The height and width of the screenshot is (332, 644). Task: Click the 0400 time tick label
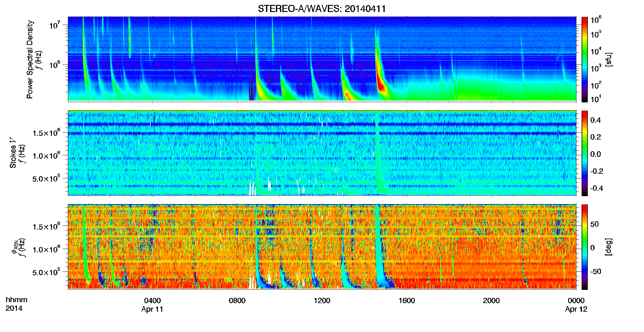[x=152, y=301]
